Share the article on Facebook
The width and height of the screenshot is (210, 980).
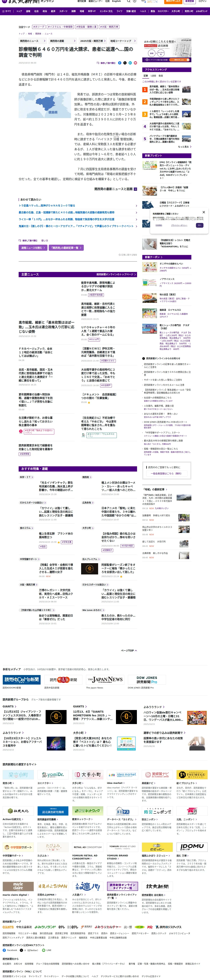point(120,63)
